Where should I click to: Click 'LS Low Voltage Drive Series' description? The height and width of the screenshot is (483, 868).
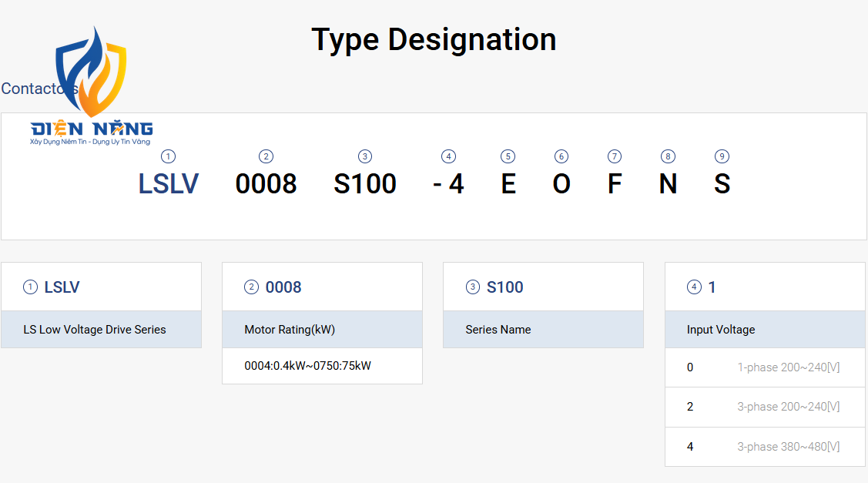click(95, 330)
